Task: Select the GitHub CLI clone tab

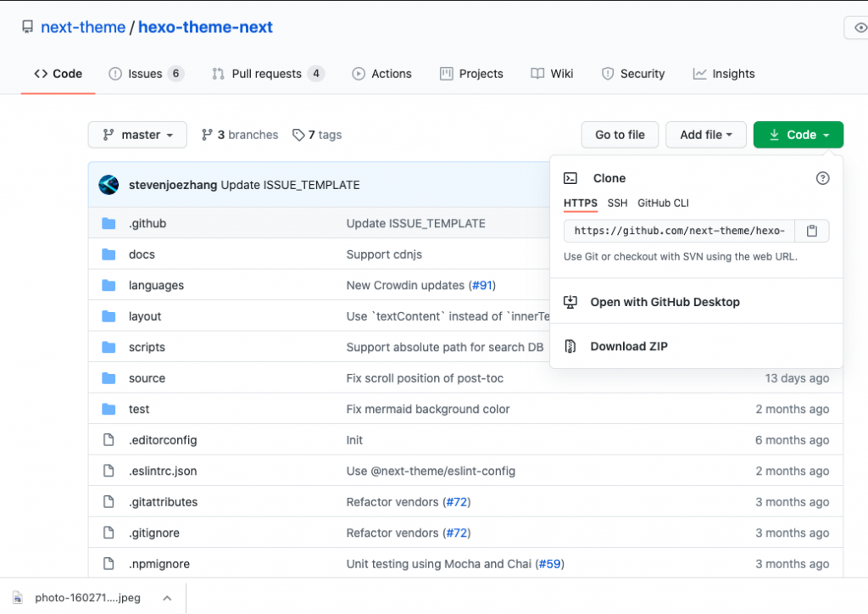Action: point(663,204)
